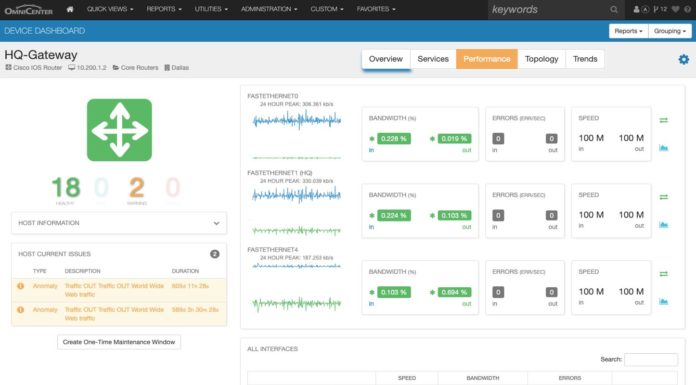Open the blue settings gear icon
The width and height of the screenshot is (696, 385).
[684, 59]
